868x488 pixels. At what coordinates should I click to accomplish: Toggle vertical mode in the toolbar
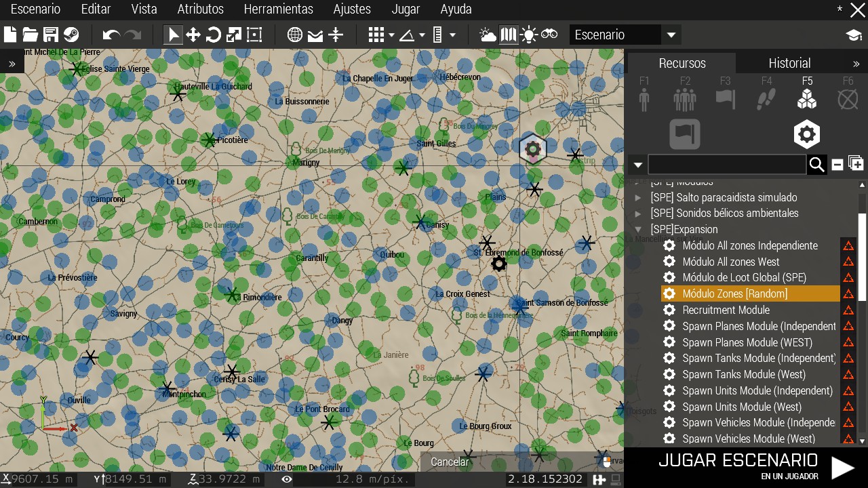point(336,35)
